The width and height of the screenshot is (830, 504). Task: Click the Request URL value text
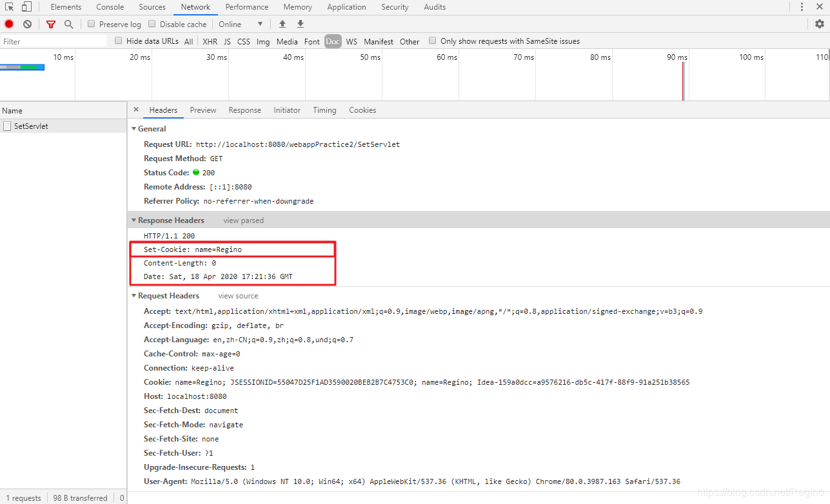tap(298, 144)
